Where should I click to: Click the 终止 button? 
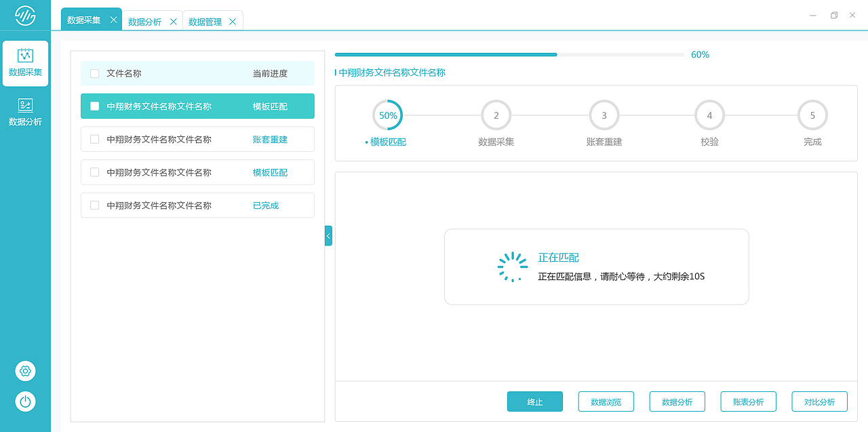pyautogui.click(x=535, y=401)
